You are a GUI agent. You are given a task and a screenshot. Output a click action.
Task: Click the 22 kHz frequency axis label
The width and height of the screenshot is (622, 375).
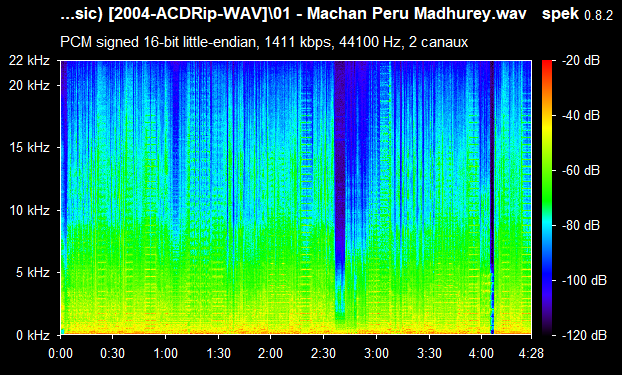(30, 61)
